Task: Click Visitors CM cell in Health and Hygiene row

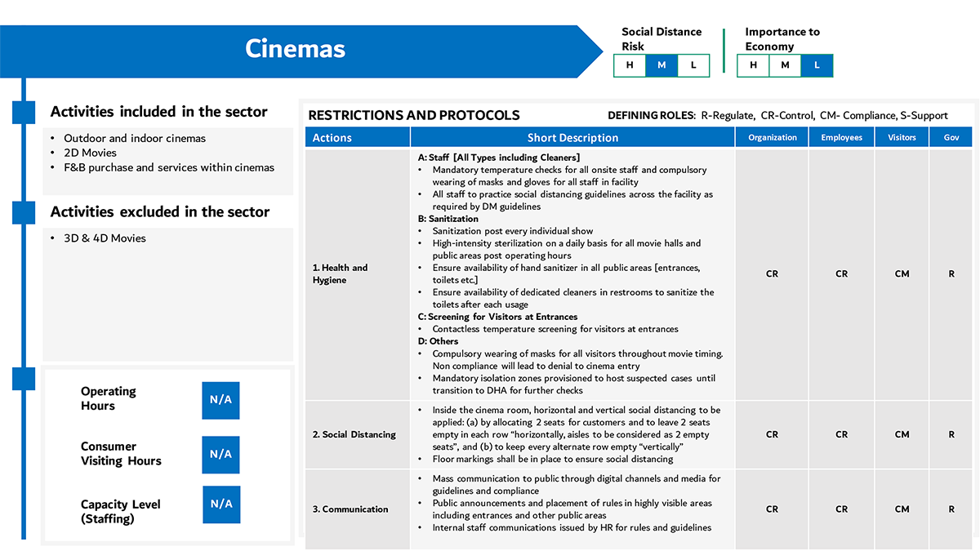Action: [902, 274]
